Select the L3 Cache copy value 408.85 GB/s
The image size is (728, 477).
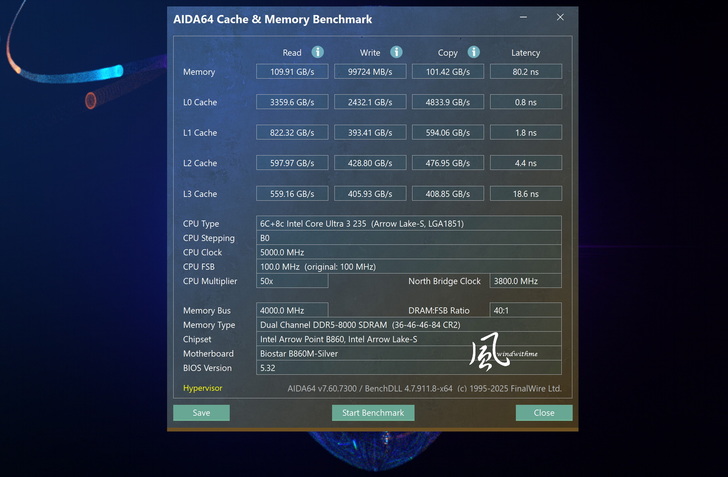click(448, 193)
